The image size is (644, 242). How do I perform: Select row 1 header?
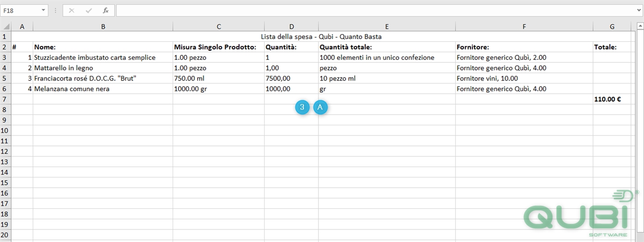tap(6, 37)
